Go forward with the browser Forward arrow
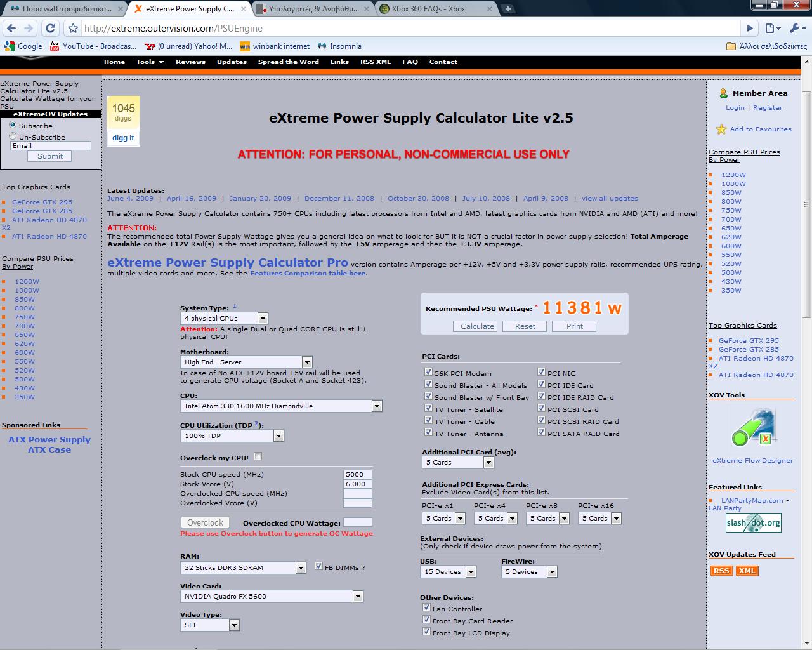Image resolution: width=812 pixels, height=650 pixels. coord(29,28)
